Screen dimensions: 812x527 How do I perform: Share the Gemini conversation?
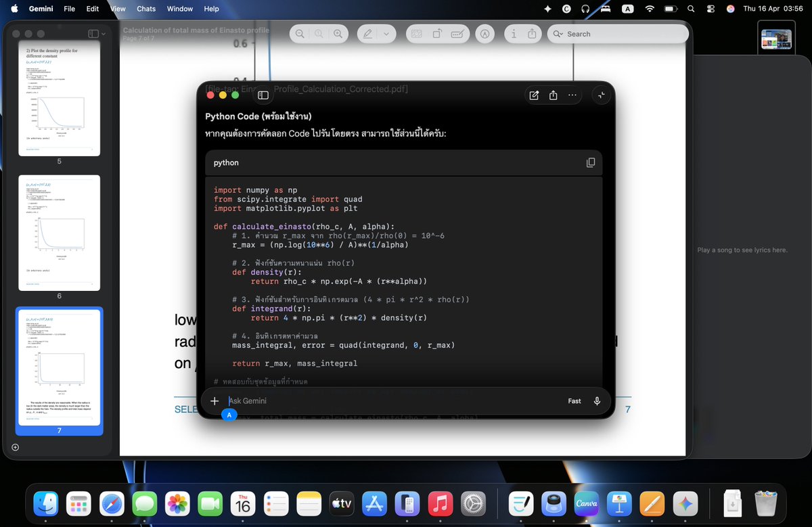click(x=553, y=95)
